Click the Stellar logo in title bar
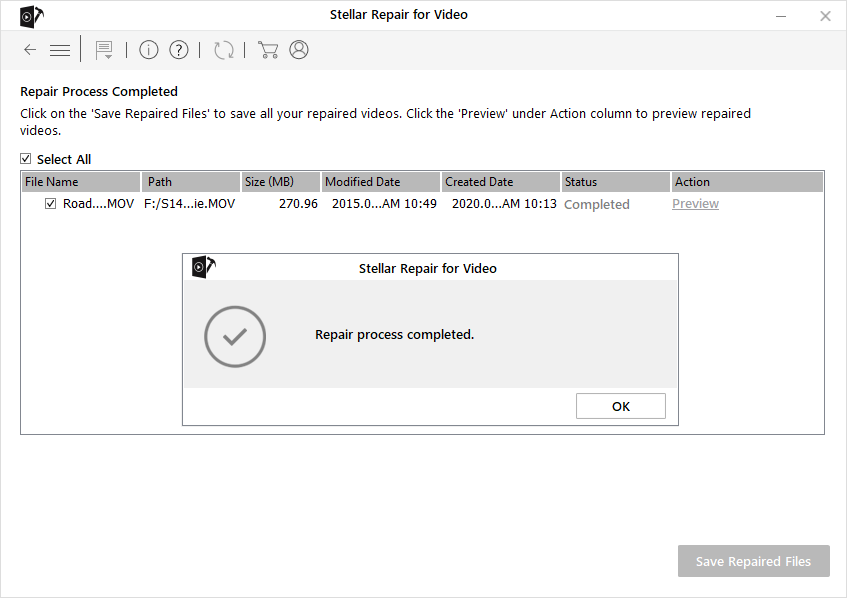 coord(30,16)
